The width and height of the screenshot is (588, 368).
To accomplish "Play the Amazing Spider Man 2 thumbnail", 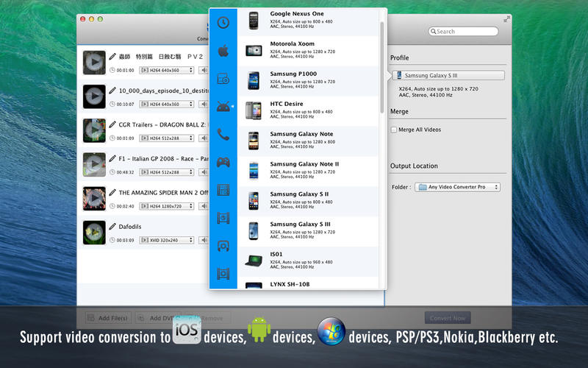I will 93,198.
